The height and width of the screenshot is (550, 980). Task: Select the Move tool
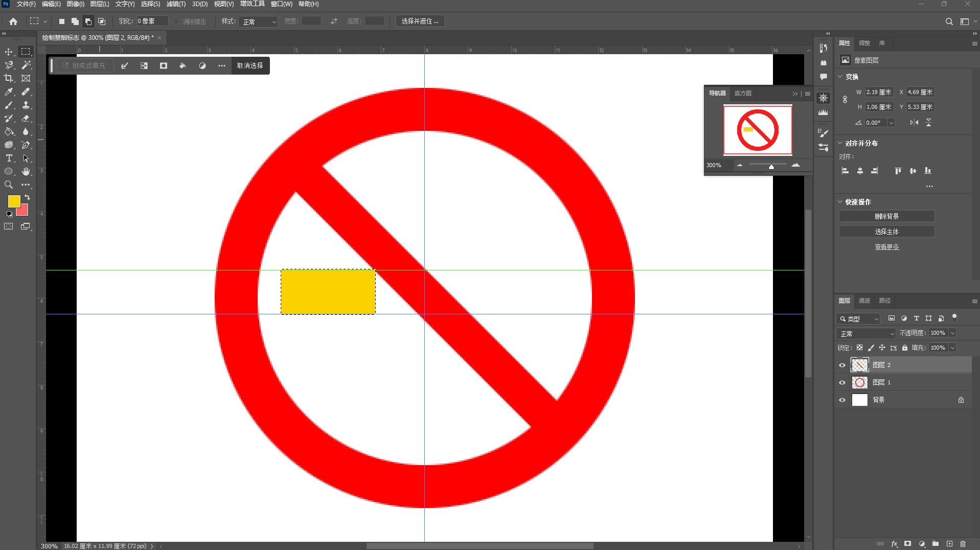(x=9, y=52)
